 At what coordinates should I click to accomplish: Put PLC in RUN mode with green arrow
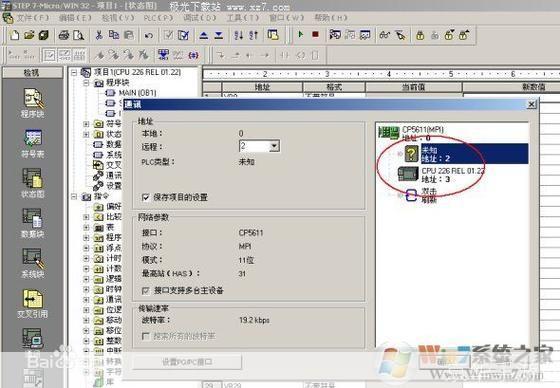[x=301, y=34]
